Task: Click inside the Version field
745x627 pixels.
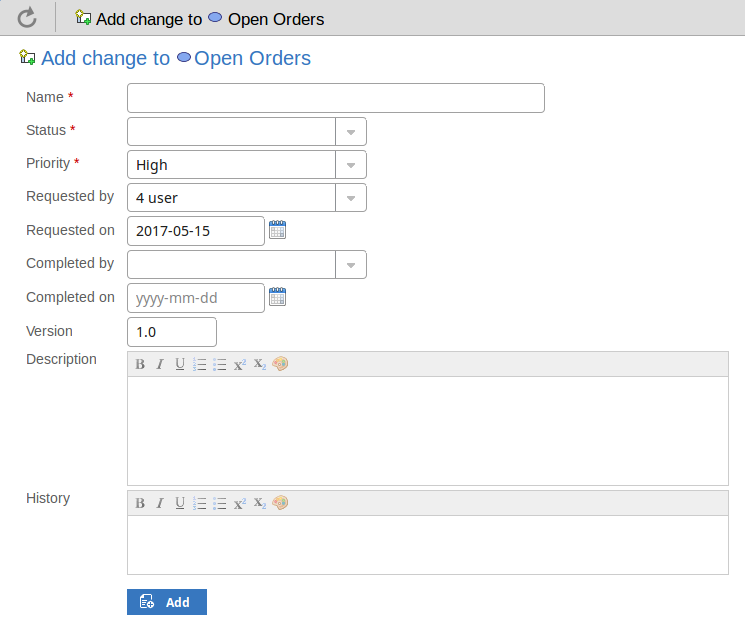Action: pos(172,332)
